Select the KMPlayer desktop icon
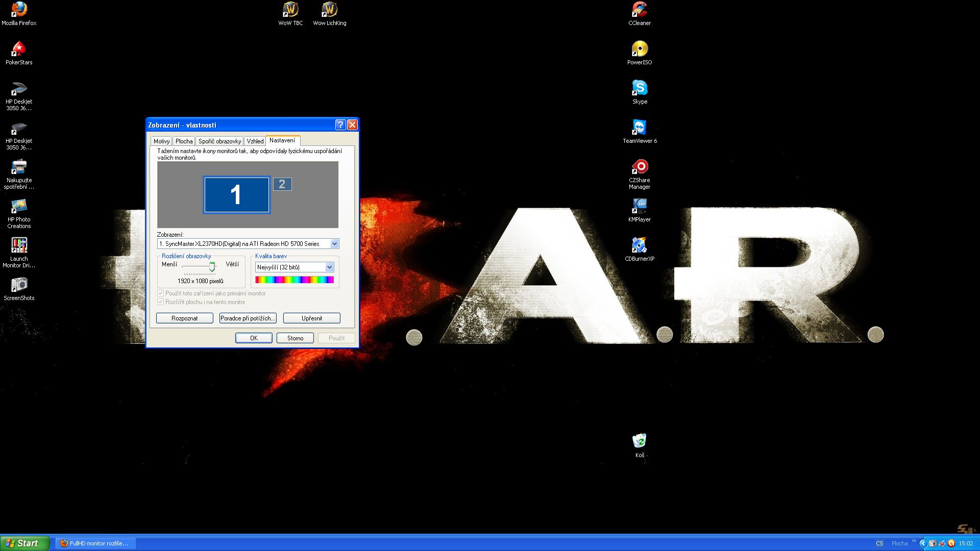 pos(640,207)
